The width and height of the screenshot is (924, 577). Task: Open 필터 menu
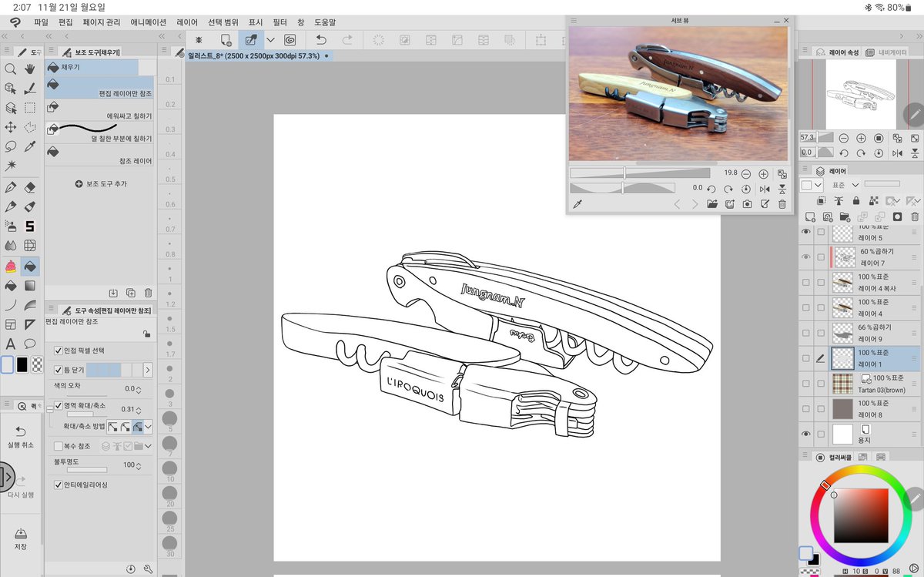tap(280, 22)
